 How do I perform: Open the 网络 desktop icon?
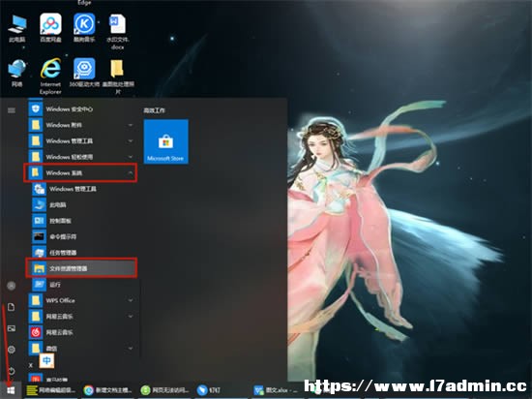(17, 73)
